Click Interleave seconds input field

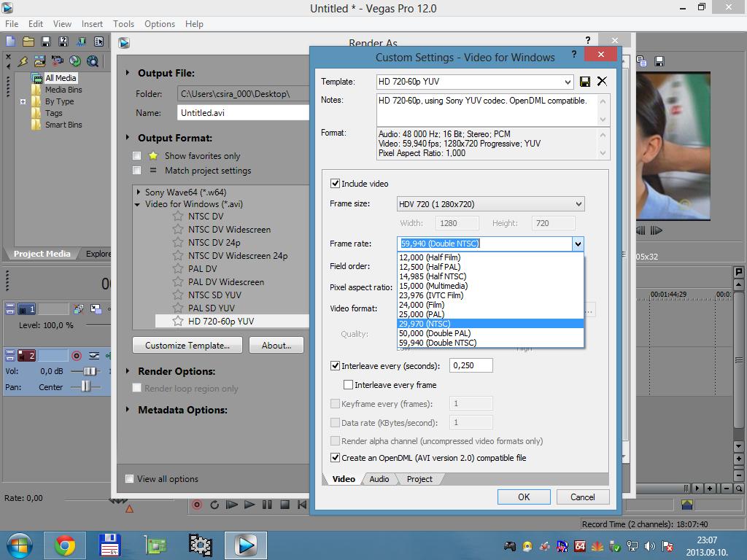pos(471,365)
